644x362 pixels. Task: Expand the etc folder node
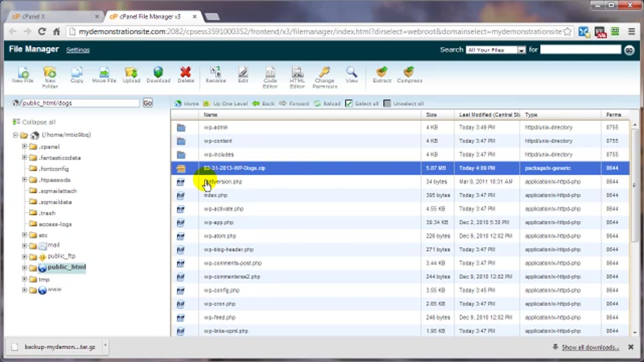click(x=24, y=235)
